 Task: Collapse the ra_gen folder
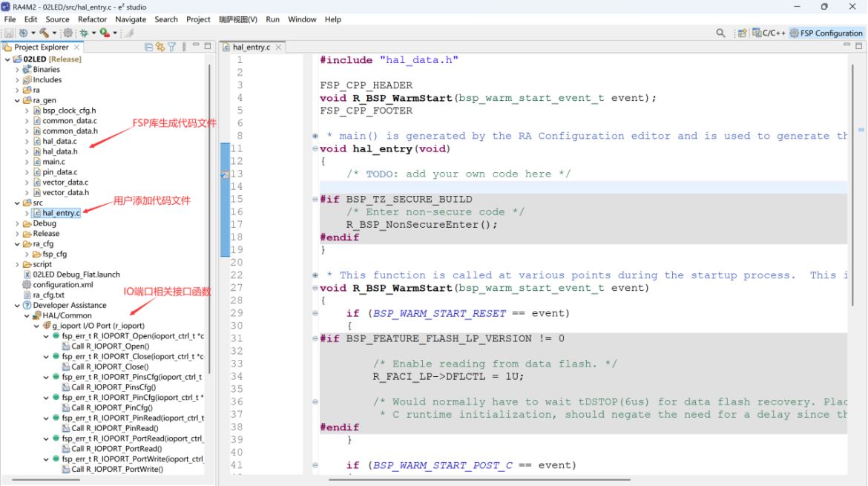[17, 100]
